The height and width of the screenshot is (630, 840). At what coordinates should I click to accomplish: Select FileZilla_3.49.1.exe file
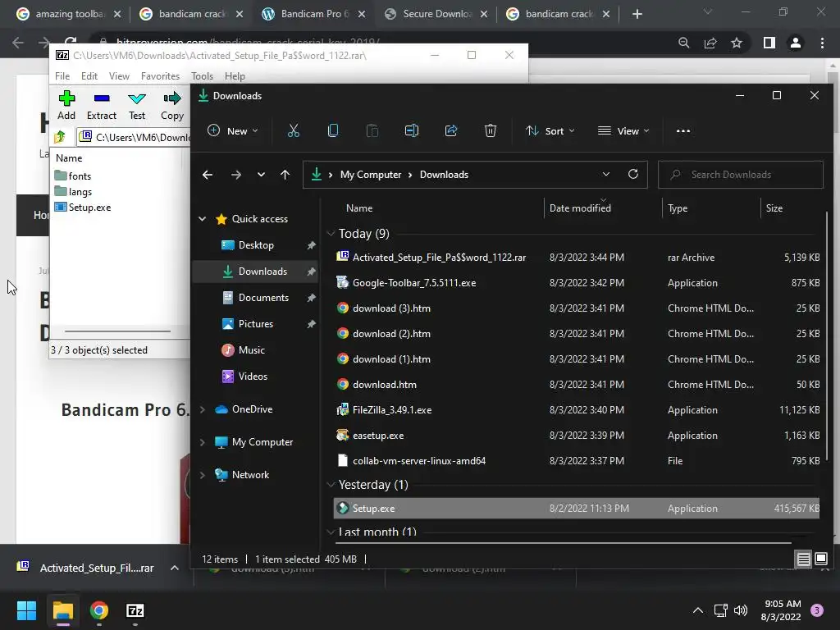pyautogui.click(x=577, y=410)
